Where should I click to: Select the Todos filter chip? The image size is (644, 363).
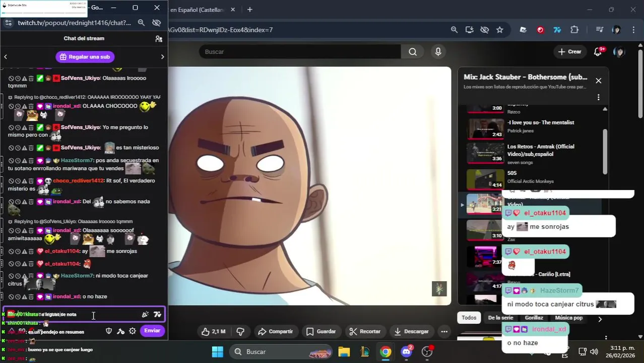click(469, 318)
